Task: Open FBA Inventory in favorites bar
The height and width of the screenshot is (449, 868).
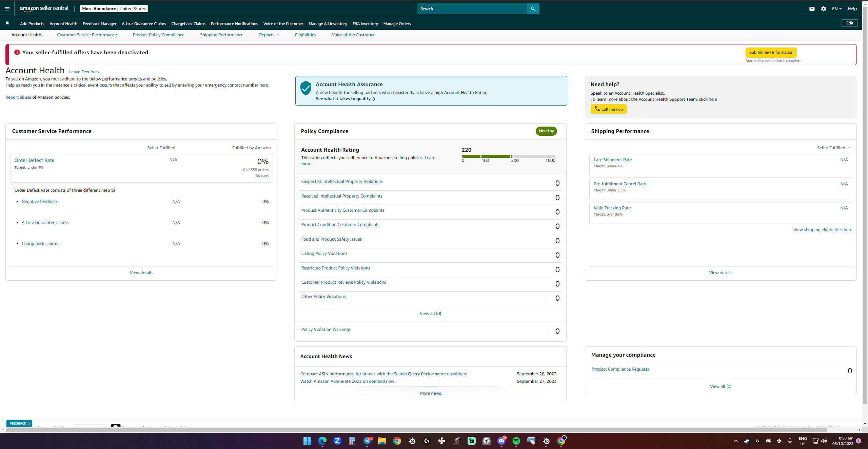Action: (x=365, y=24)
